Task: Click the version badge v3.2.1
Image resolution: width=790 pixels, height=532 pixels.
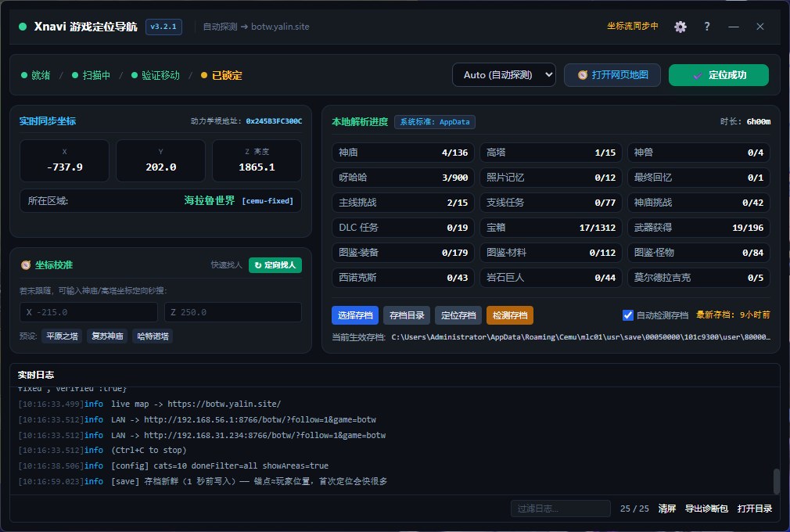Action: click(163, 27)
